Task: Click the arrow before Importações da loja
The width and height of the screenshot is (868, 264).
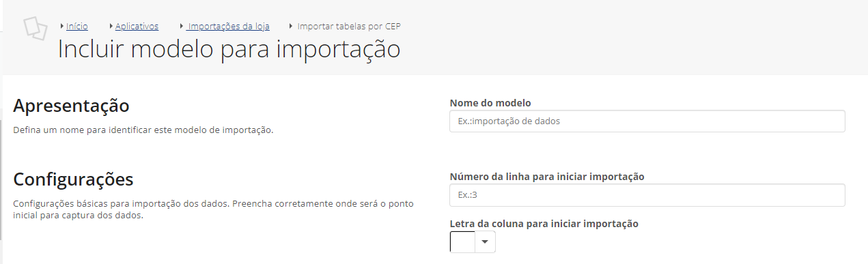Action: click(x=182, y=26)
